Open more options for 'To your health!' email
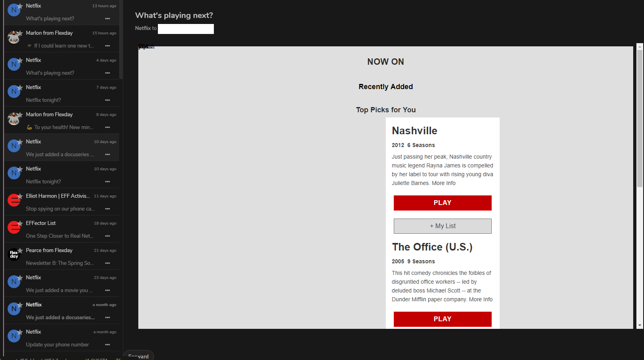 (108, 127)
